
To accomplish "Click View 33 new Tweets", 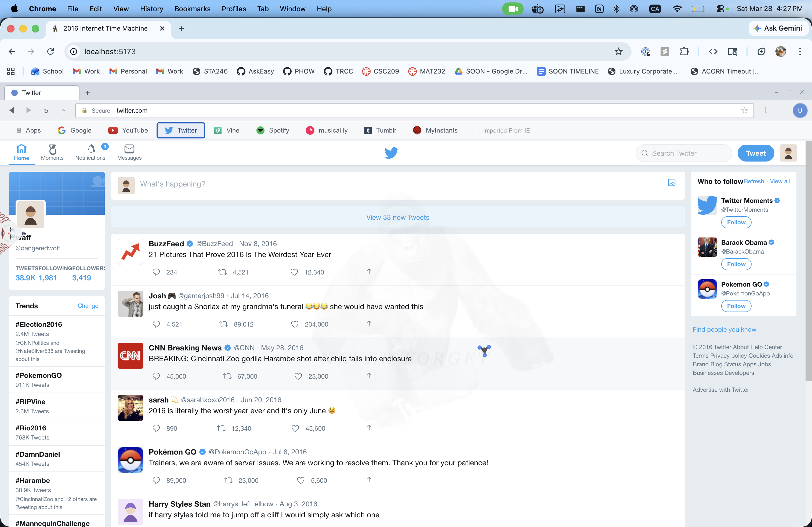I will [397, 217].
